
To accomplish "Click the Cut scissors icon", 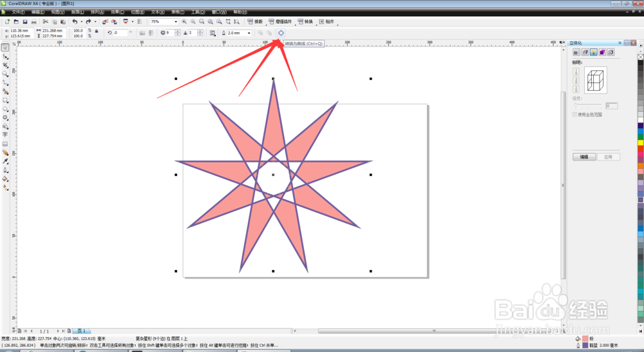I will click(45, 21).
